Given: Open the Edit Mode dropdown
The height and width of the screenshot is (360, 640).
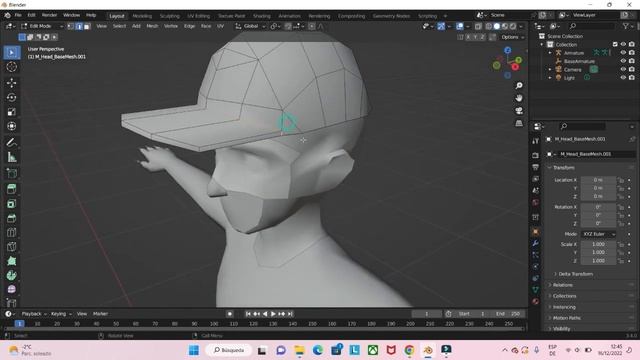Looking at the screenshot, I should [x=42, y=26].
